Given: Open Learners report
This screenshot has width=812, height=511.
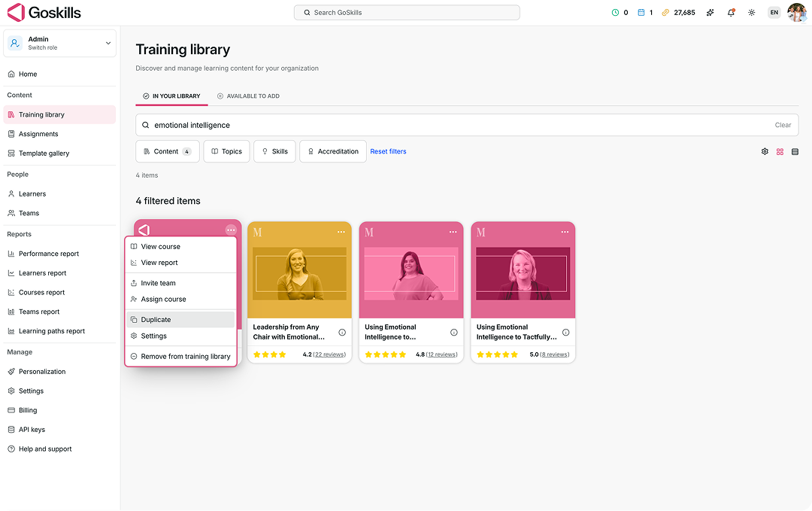Looking at the screenshot, I should pyautogui.click(x=59, y=273).
